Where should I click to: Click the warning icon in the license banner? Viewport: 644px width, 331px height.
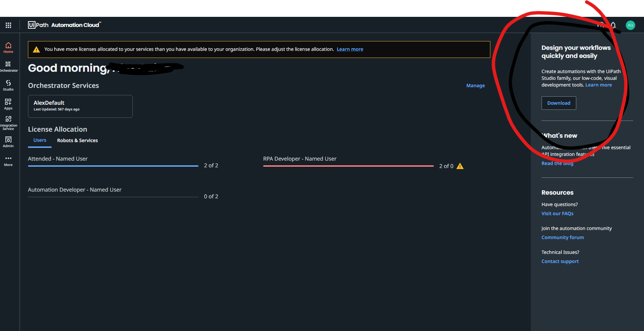[x=36, y=49]
